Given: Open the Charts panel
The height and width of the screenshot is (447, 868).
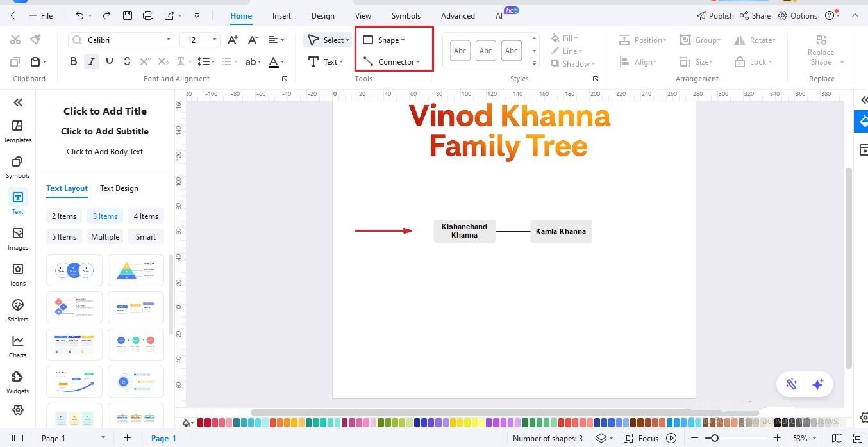Looking at the screenshot, I should pos(17,346).
